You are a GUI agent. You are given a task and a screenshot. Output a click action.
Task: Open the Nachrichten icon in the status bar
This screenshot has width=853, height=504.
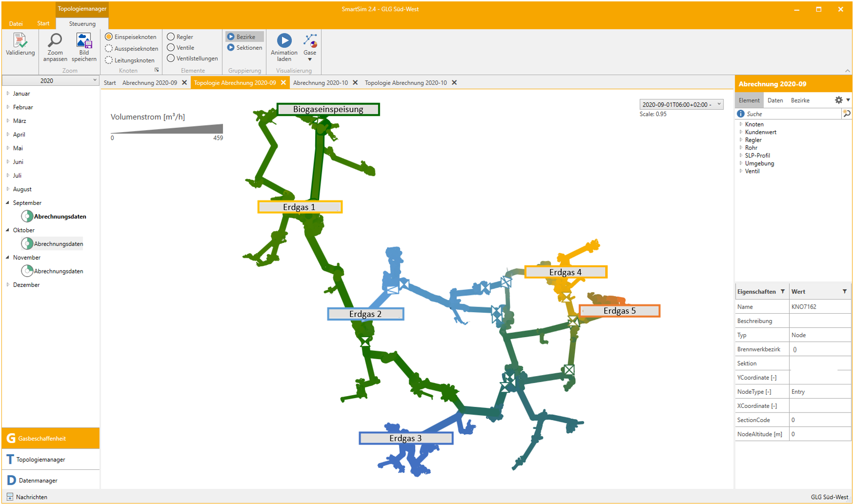[x=10, y=497]
